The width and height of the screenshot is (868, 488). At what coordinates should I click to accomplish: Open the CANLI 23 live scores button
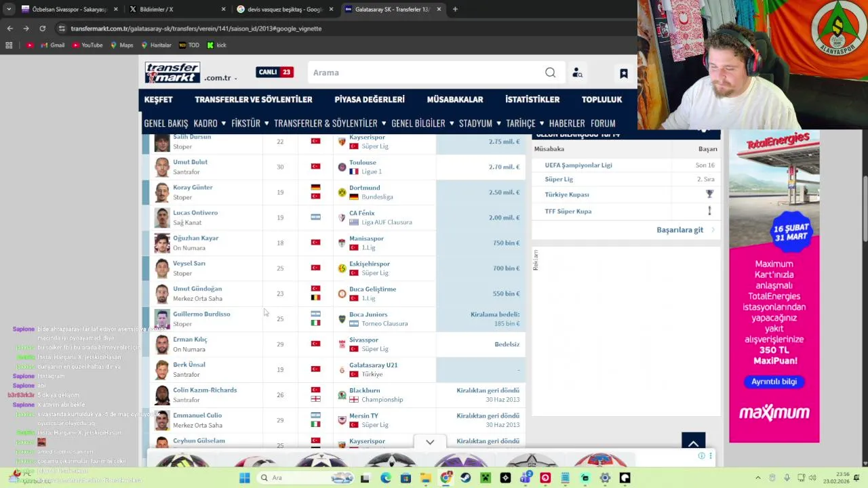pyautogui.click(x=274, y=72)
